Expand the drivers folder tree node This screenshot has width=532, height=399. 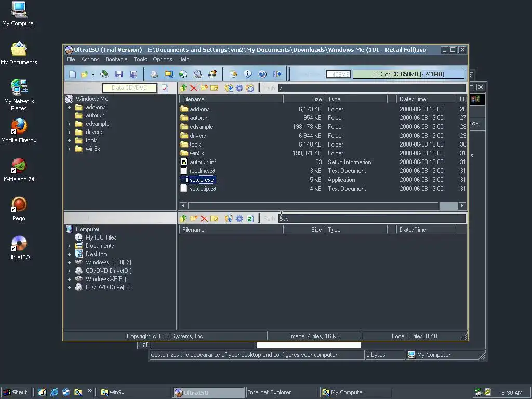click(69, 132)
